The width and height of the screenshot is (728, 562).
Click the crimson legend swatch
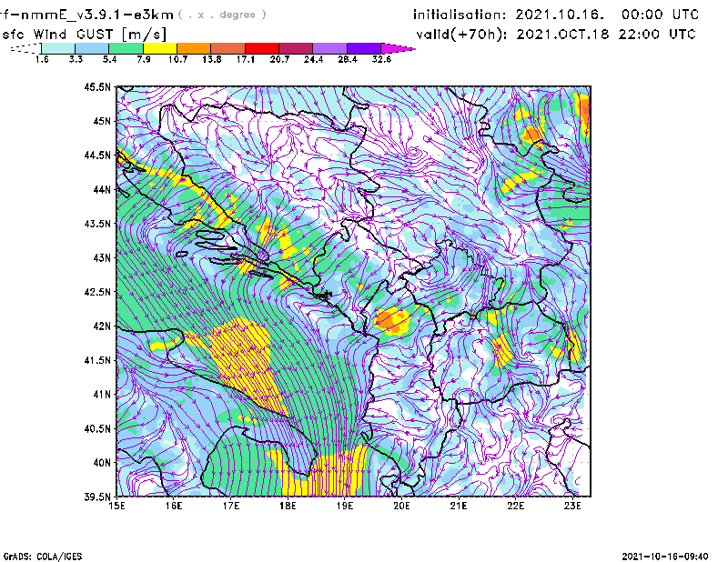pyautogui.click(x=297, y=48)
